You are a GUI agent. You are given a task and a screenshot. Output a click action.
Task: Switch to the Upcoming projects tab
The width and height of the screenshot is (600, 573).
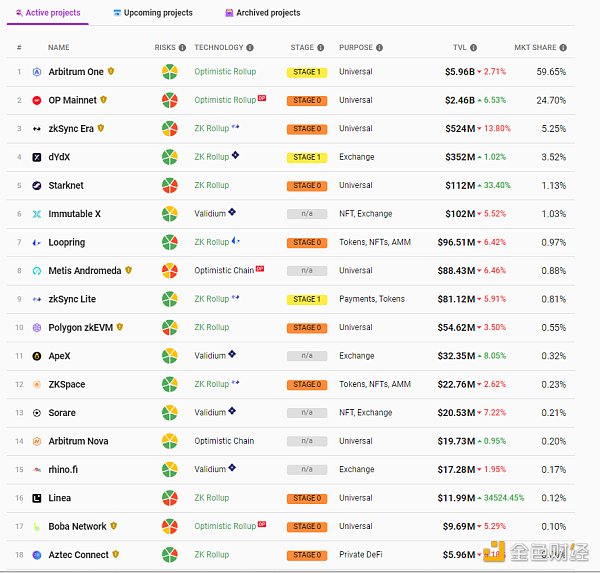(153, 13)
